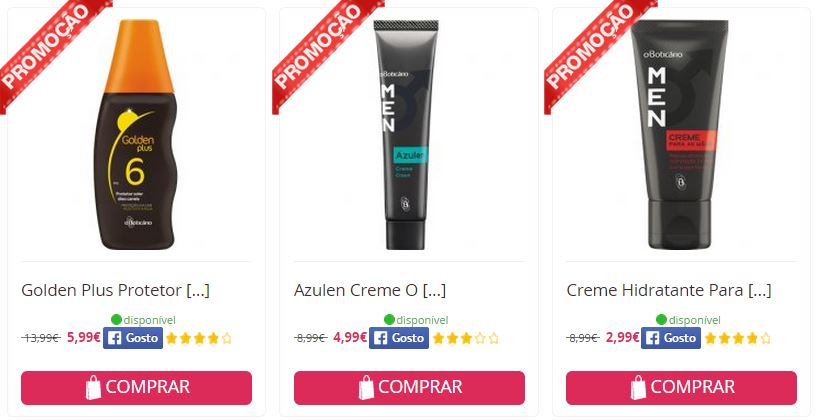Rate Azulen Creme with the fourth star
822x420 pixels.
tap(480, 338)
